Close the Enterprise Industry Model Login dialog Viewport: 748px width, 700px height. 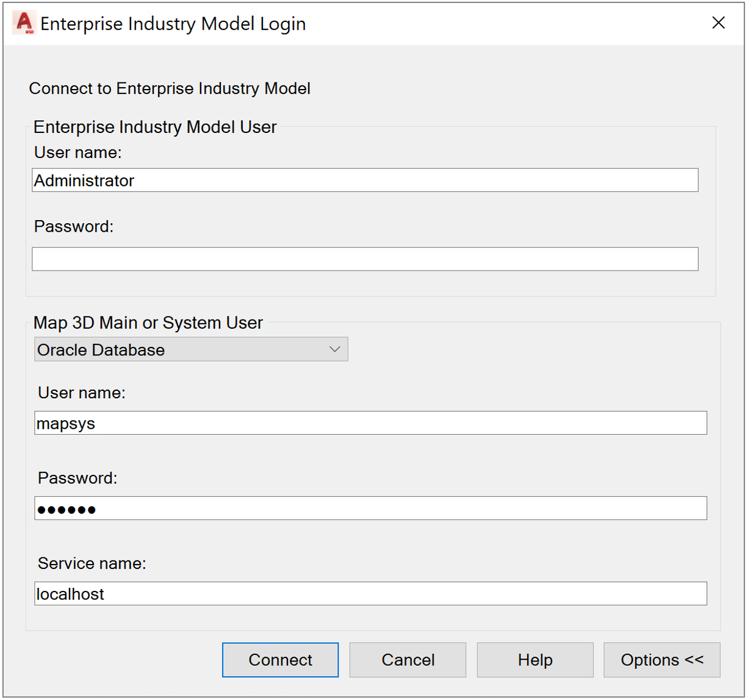pyautogui.click(x=719, y=23)
